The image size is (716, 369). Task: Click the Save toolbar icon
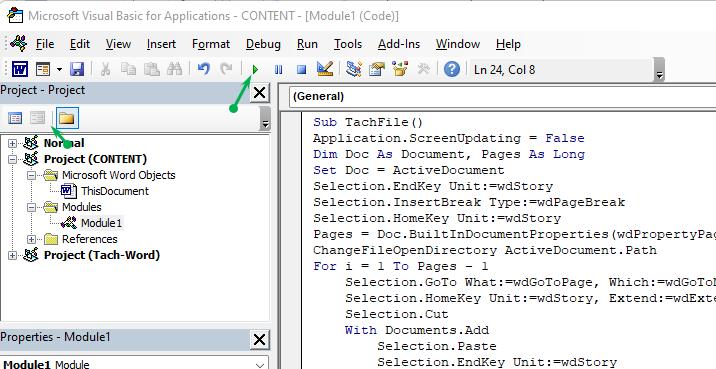[77, 69]
